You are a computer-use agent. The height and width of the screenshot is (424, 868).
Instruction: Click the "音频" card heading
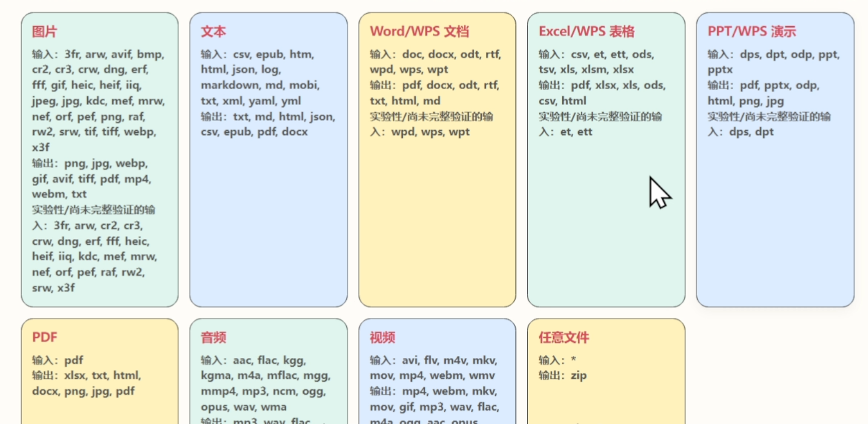(x=213, y=337)
